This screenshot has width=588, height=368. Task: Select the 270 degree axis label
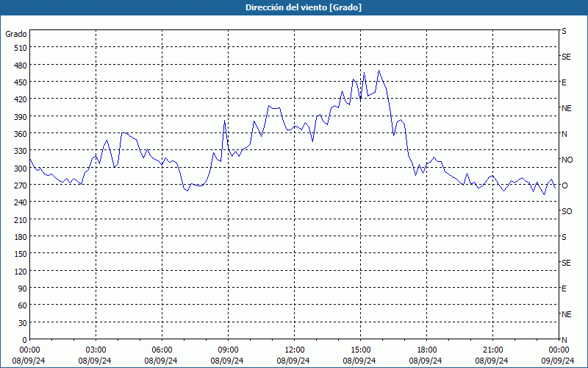21,185
